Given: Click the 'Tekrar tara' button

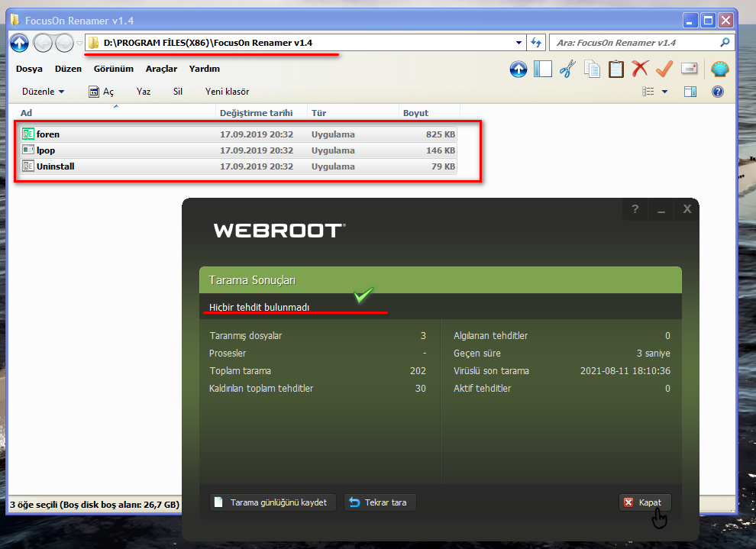Looking at the screenshot, I should pyautogui.click(x=380, y=502).
